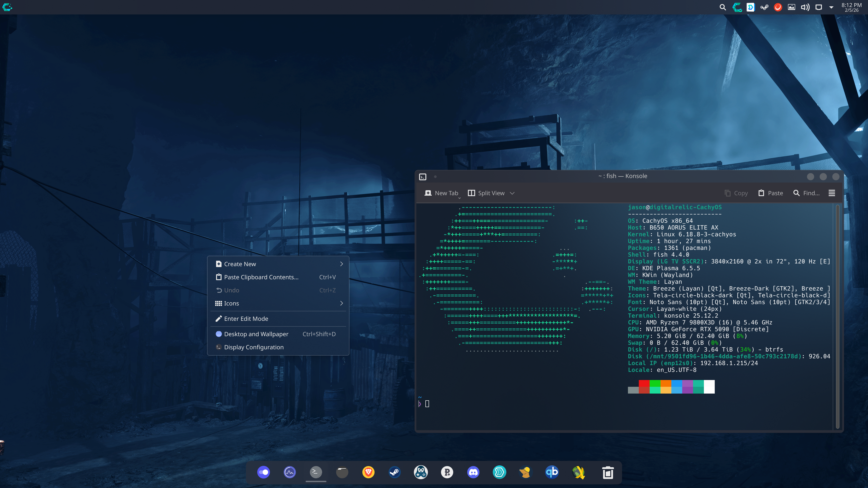Open the Trash icon in the dock
Image resolution: width=868 pixels, height=488 pixels.
click(608, 472)
